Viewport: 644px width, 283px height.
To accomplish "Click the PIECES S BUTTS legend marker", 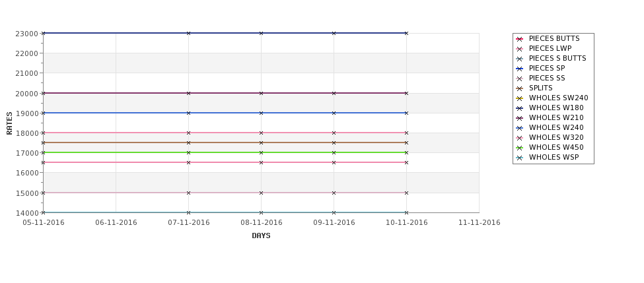I will [519, 59].
